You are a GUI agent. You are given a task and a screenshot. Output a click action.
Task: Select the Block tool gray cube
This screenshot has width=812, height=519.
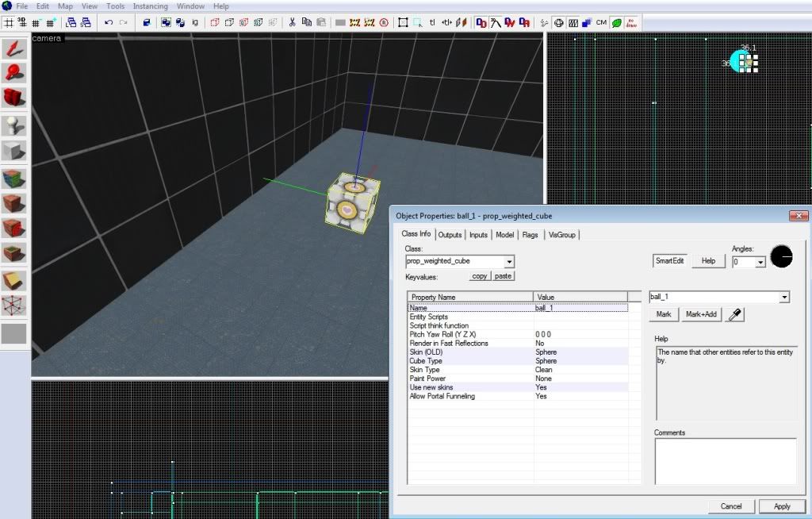[14, 151]
